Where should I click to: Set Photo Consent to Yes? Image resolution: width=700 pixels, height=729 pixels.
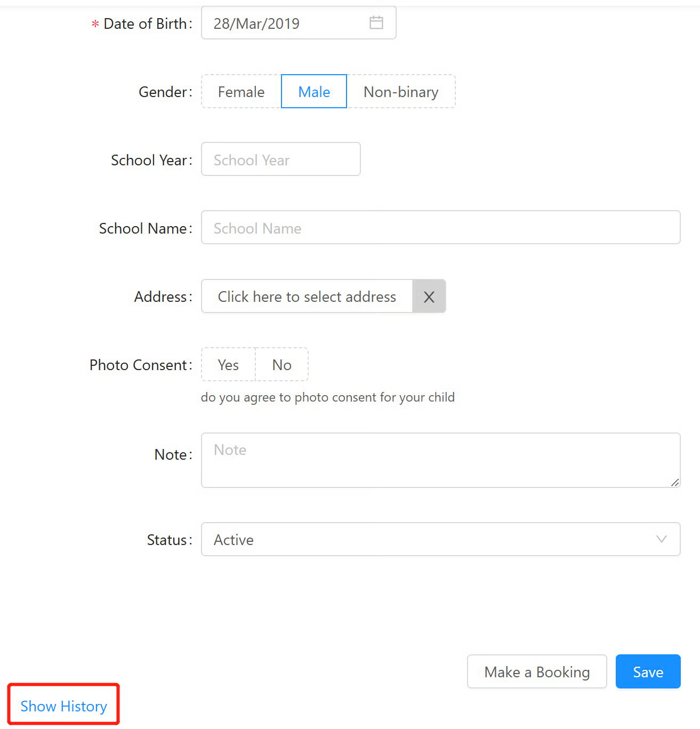[x=228, y=365]
